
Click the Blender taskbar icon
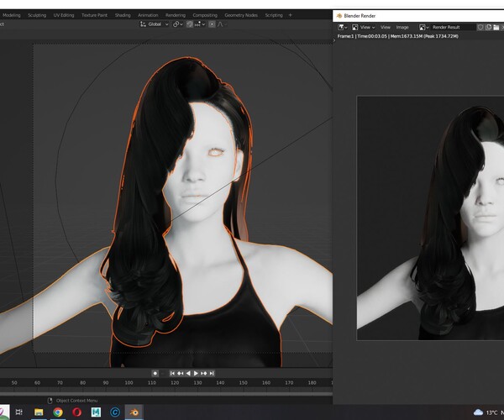pos(134,412)
